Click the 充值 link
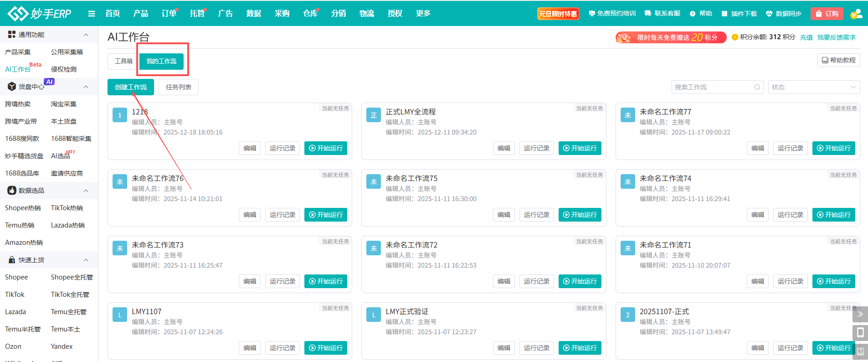This screenshot has width=868, height=362. (806, 37)
